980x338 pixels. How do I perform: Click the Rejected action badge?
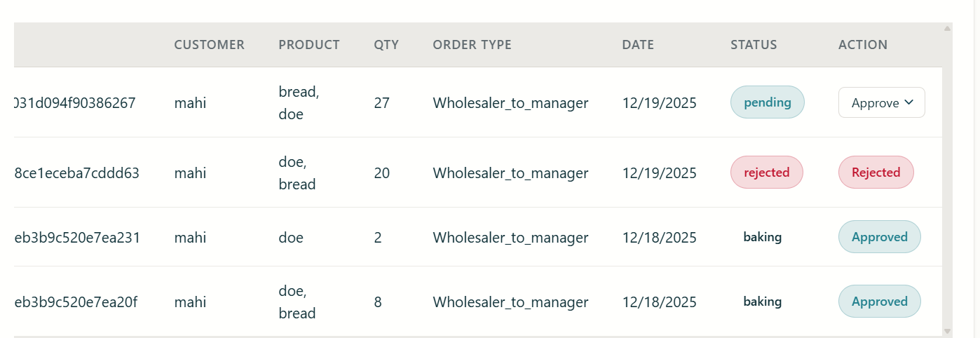coord(876,173)
